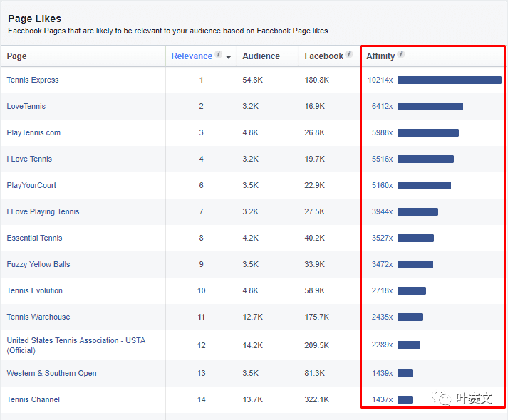Click relevance rank 1 cell
Viewport: 508px width, 420px height.
coord(202,80)
